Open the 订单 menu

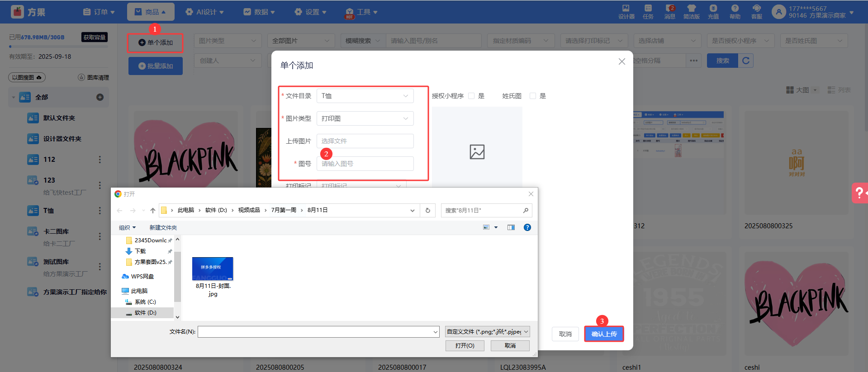[x=99, y=12]
